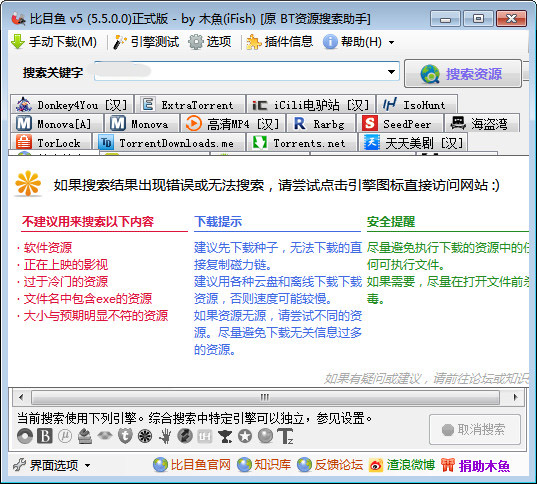Click the horizontal scrollbar thumb

[265, 397]
